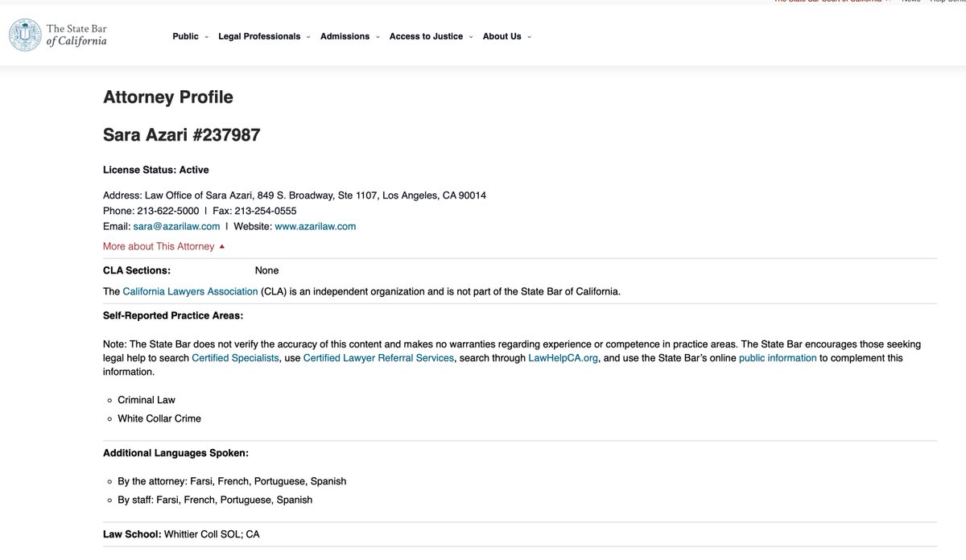
Task: Expand the Admissions dropdown chevron
Action: pos(378,37)
